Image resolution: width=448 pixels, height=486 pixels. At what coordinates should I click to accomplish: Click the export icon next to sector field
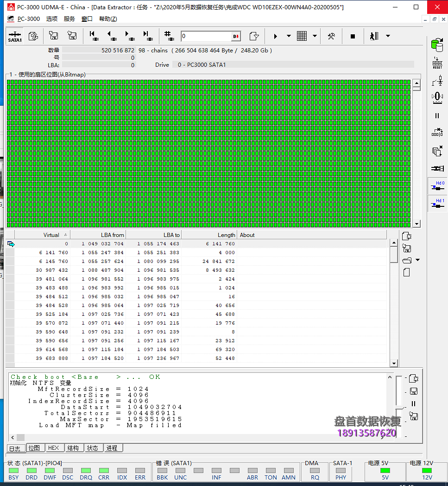pyautogui.click(x=254, y=36)
